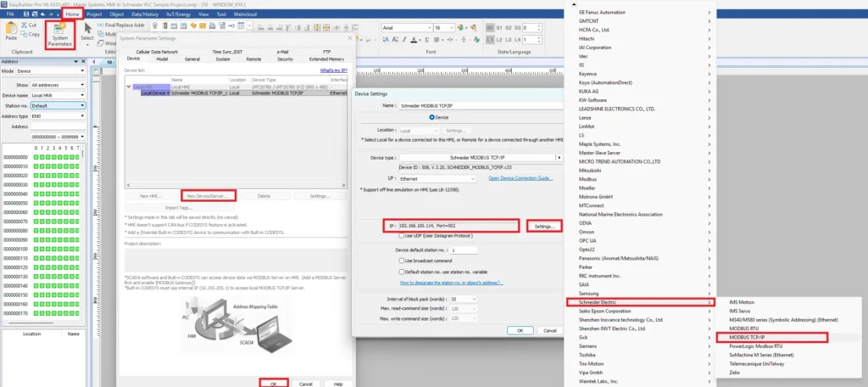The width and height of the screenshot is (868, 387).
Task: Open Device Connection Guide link
Action: coord(520,178)
